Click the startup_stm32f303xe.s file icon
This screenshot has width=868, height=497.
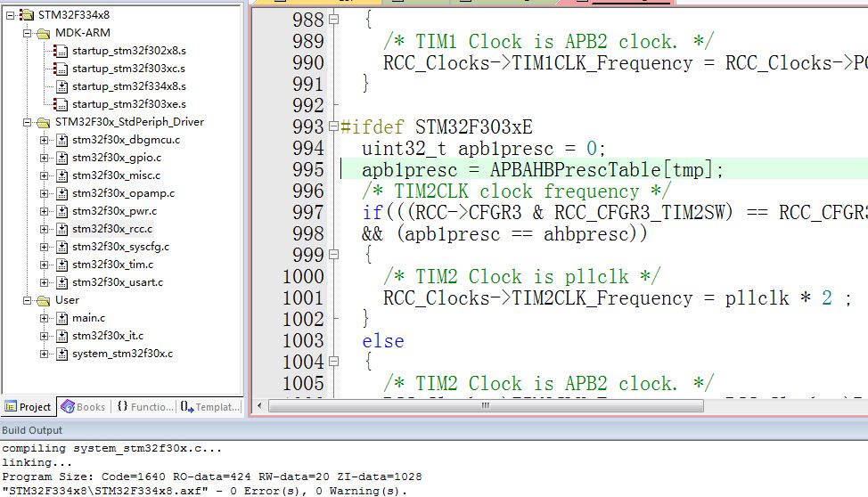click(61, 104)
